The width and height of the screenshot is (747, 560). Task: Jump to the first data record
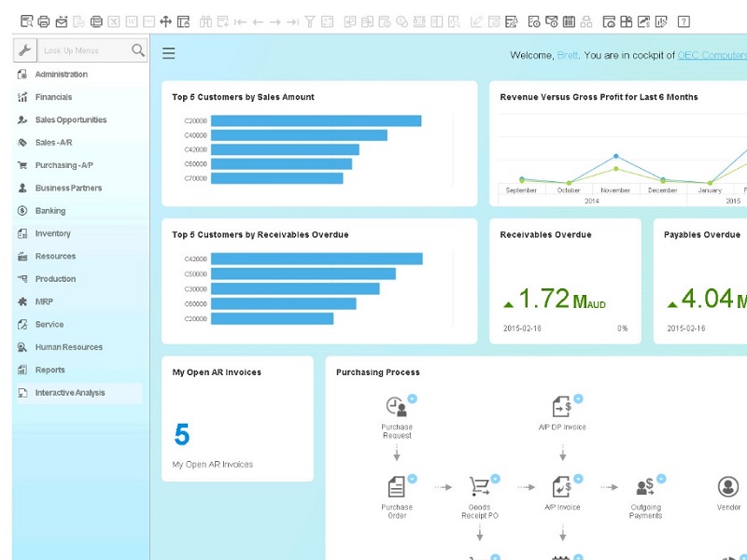241,21
